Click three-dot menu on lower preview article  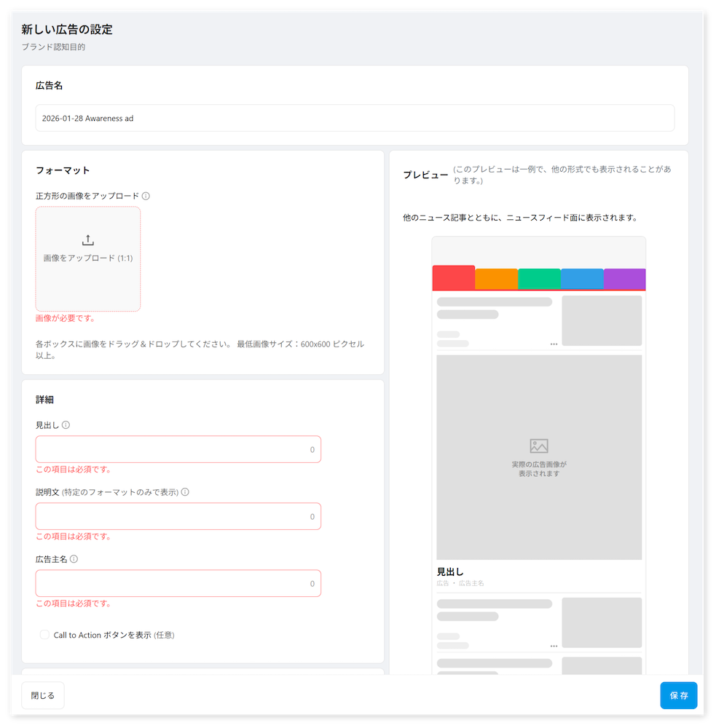pos(554,646)
